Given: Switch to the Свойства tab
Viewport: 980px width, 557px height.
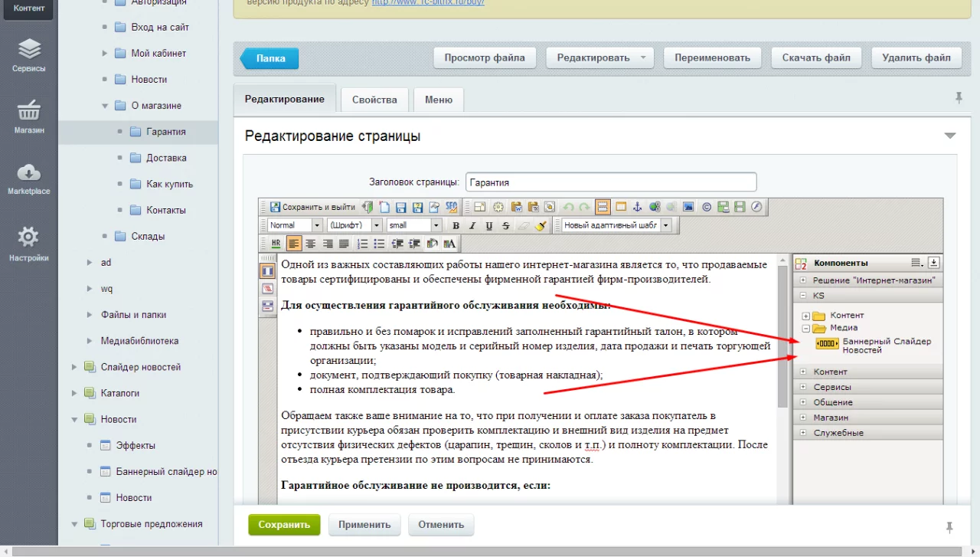Looking at the screenshot, I should (x=374, y=100).
